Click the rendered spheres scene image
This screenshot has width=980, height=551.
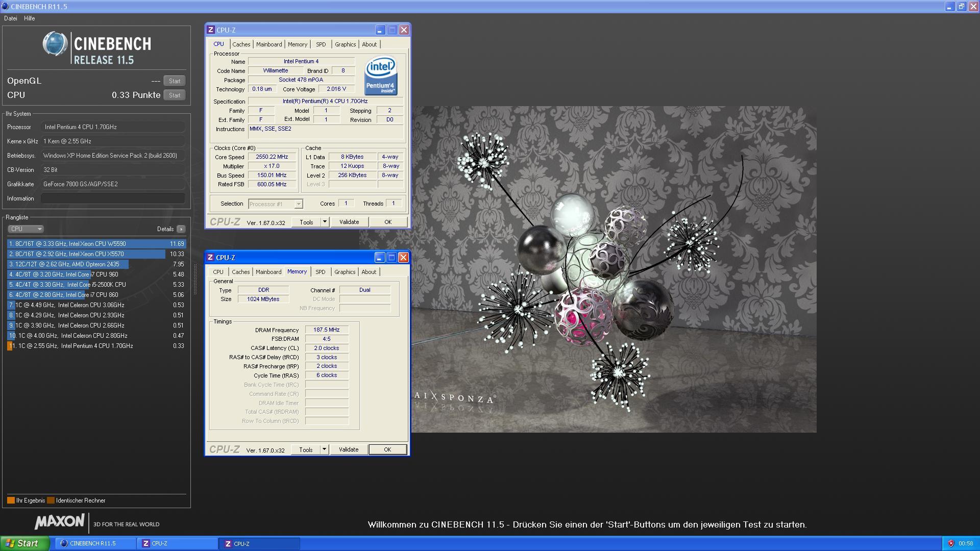614,269
